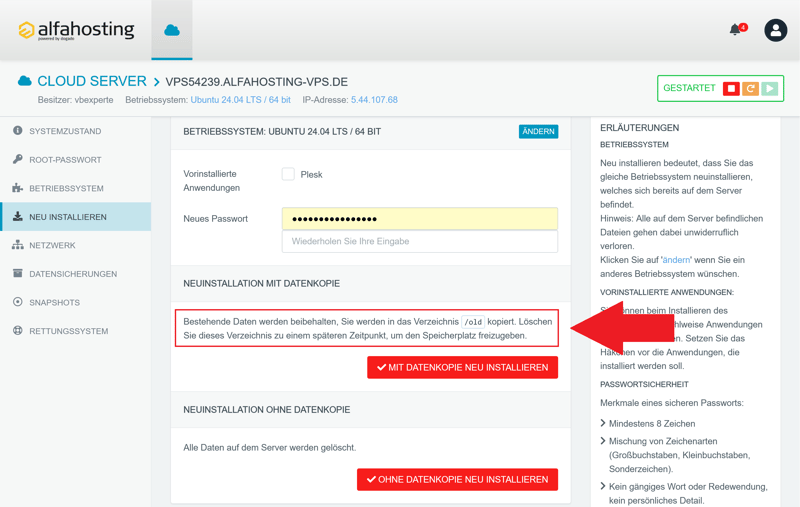Click the Datensicherungen archive icon
Viewport: 800px width, 507px height.
(18, 273)
